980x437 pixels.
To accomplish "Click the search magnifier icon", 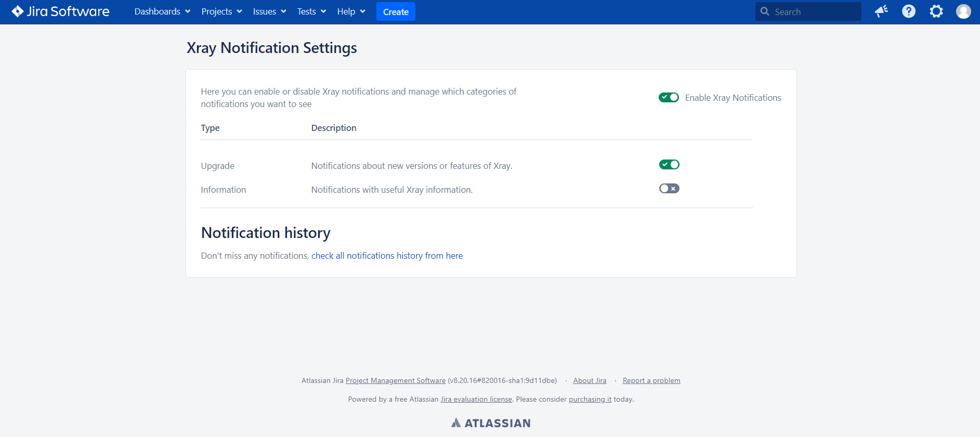I will click(765, 11).
